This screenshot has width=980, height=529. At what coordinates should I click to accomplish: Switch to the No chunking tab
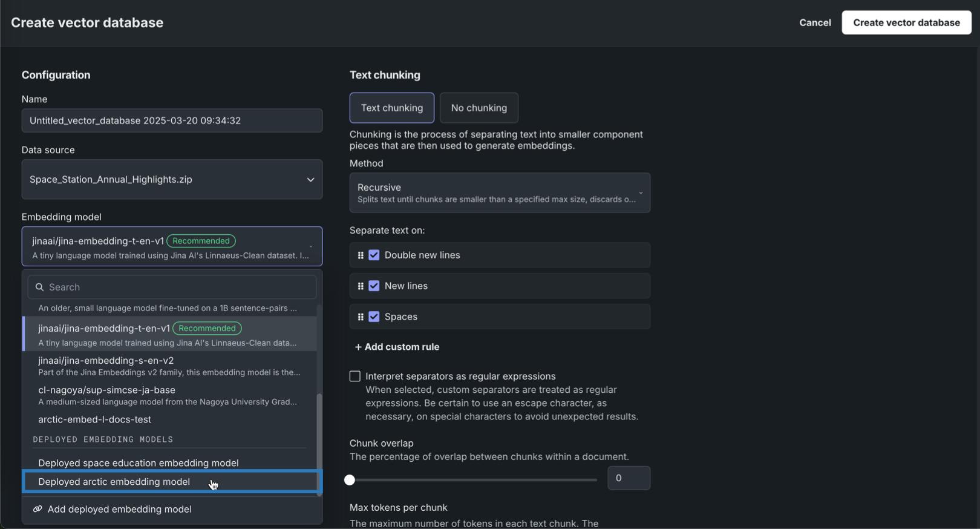[x=479, y=108]
